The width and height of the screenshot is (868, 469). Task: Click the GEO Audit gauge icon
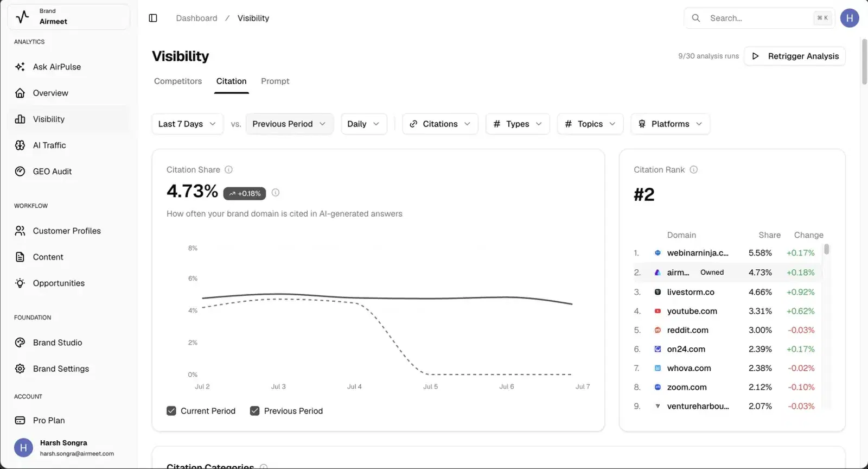(20, 171)
